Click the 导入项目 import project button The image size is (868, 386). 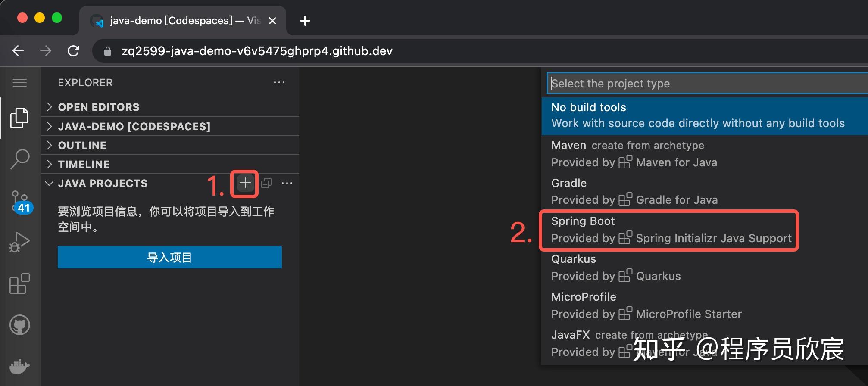tap(170, 257)
